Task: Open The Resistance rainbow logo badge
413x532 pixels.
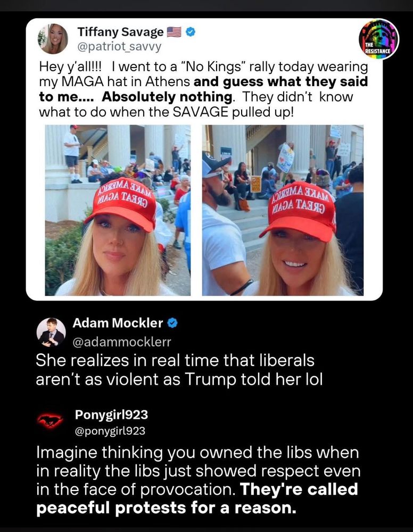Action: click(379, 39)
